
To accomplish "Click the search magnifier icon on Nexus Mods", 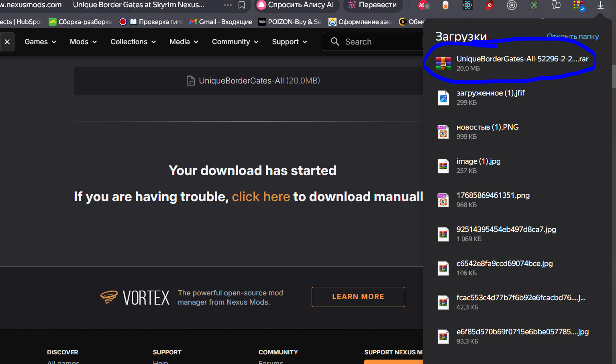I will coord(335,41).
